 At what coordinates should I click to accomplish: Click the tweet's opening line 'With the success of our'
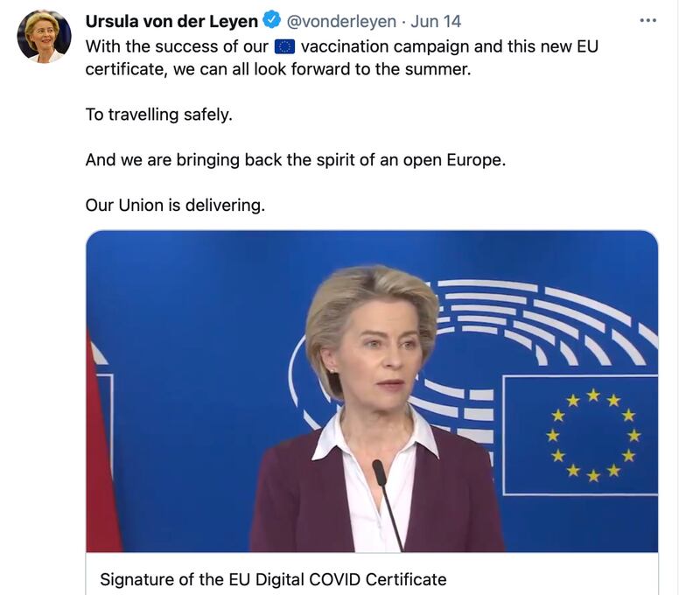point(177,46)
